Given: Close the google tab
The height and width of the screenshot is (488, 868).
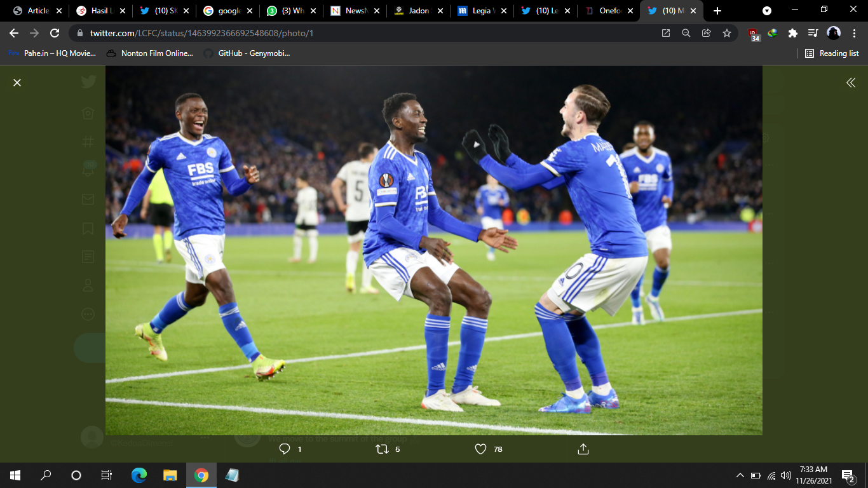Looking at the screenshot, I should point(249,11).
